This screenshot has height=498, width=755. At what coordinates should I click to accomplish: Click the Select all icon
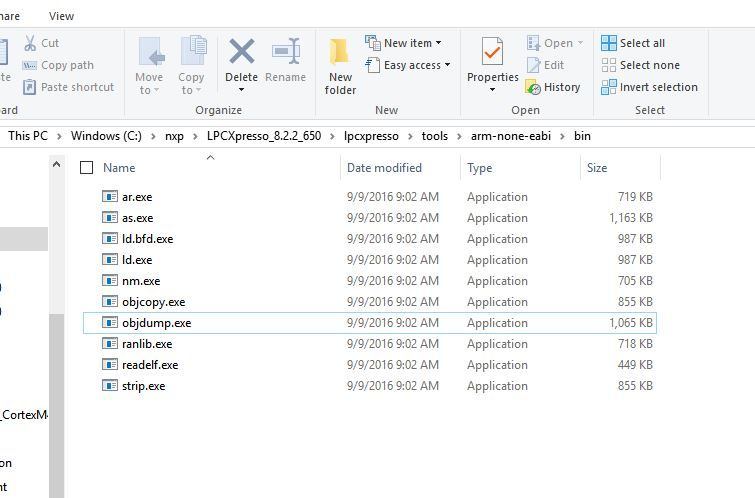point(609,43)
